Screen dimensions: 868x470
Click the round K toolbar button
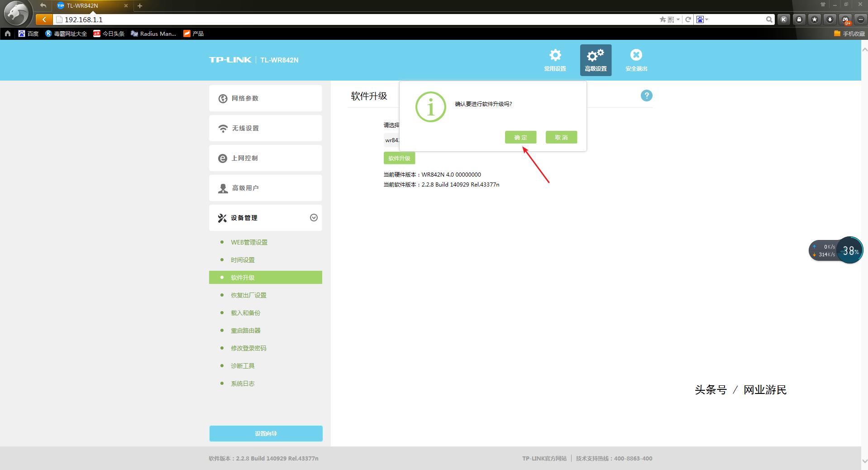click(x=784, y=19)
